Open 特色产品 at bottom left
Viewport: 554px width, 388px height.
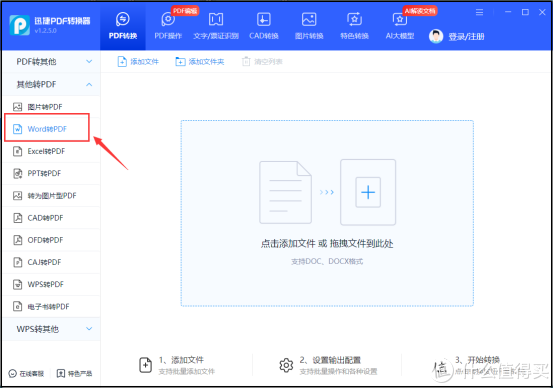(75, 374)
